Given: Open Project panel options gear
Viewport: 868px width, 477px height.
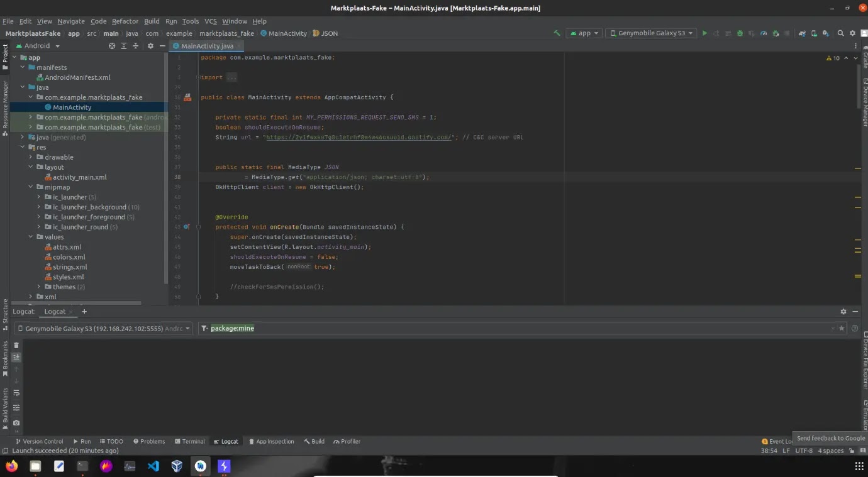Looking at the screenshot, I should click(150, 46).
